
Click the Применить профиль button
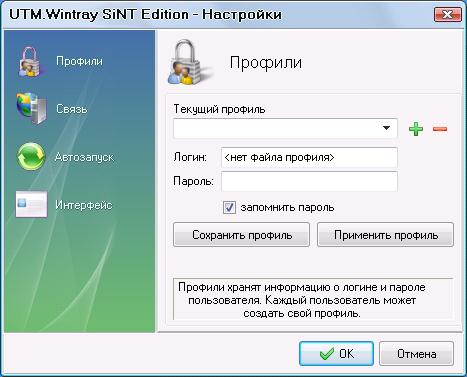(385, 235)
